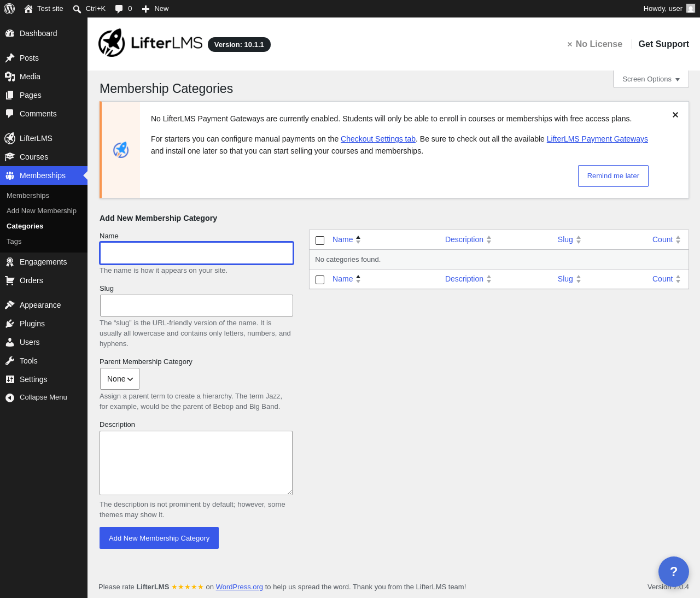Click the Add New Membership Category button
The width and height of the screenshot is (700, 598).
point(159,538)
